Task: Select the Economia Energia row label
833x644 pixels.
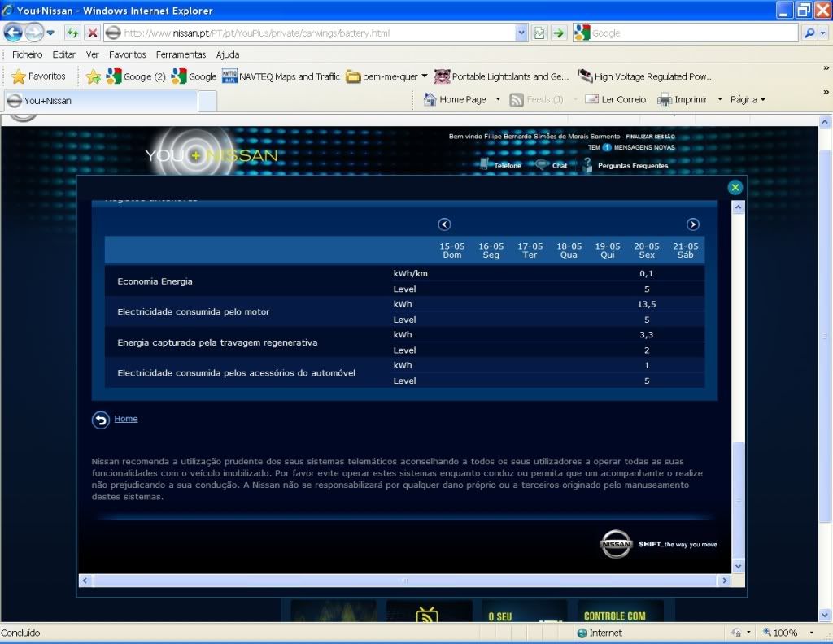Action: tap(155, 281)
